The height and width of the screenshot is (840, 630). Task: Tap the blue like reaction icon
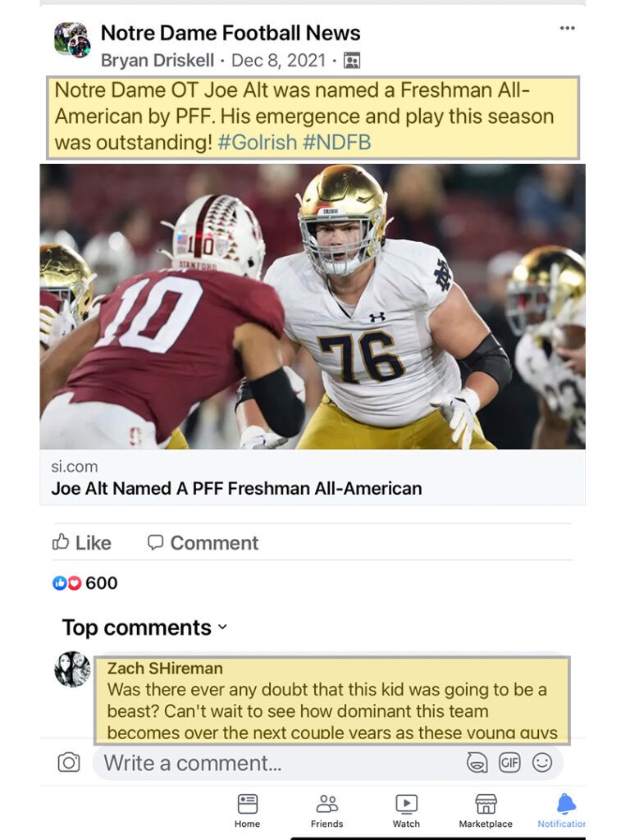(x=59, y=583)
